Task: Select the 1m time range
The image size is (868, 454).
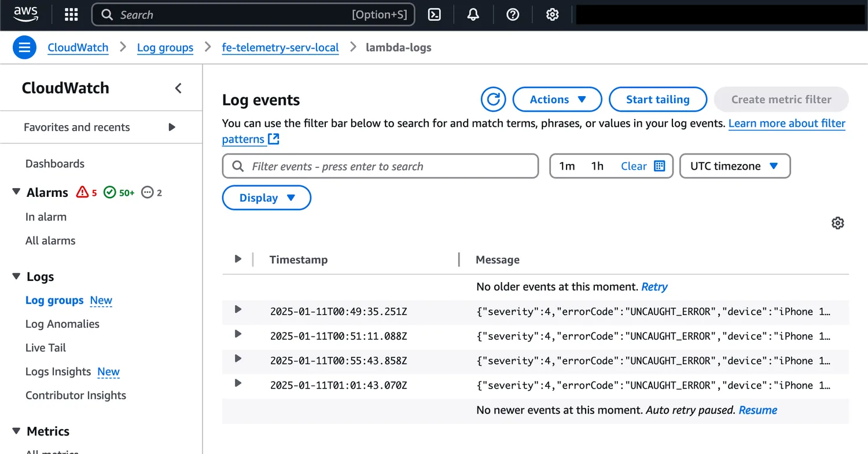Action: tap(567, 166)
